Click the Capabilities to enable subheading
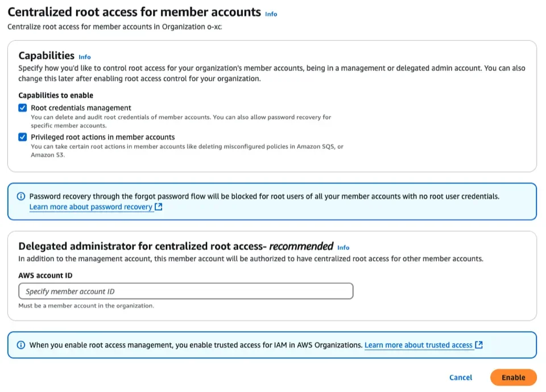 [56, 95]
